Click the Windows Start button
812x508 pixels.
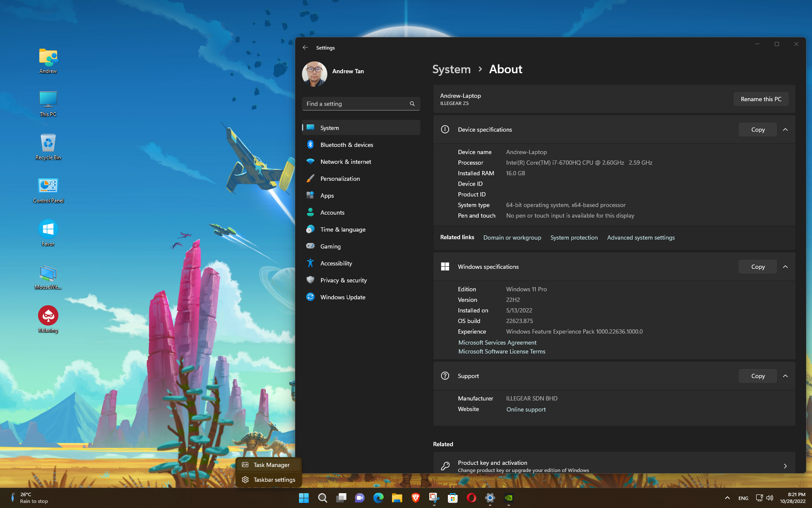pyautogui.click(x=304, y=498)
